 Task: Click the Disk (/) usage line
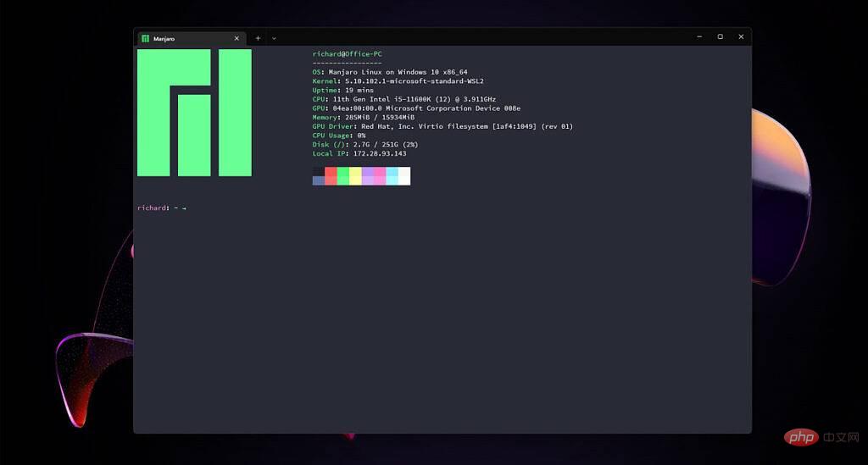(x=365, y=144)
